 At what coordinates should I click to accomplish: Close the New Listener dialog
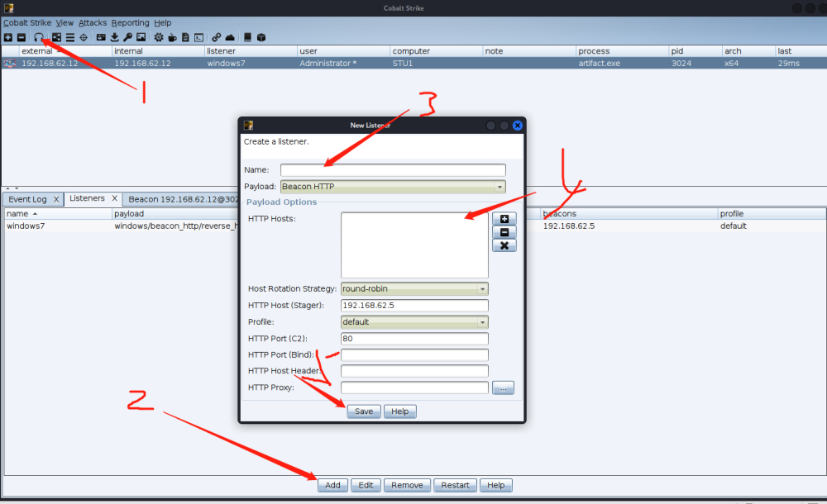click(x=518, y=126)
